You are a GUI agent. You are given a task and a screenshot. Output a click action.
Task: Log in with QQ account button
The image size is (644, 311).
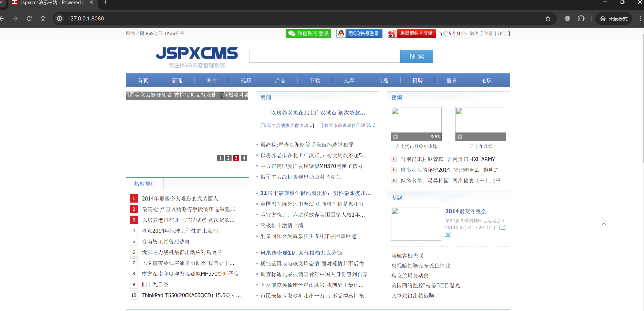tap(359, 33)
